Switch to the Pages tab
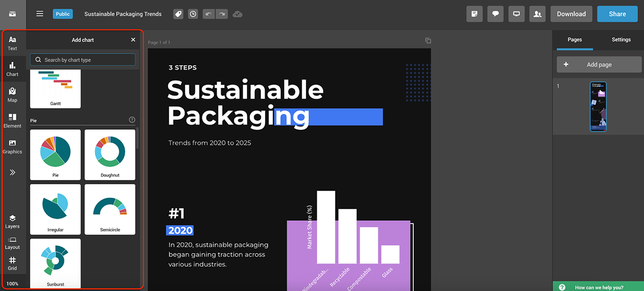Image resolution: width=644 pixels, height=291 pixels. pyautogui.click(x=575, y=40)
